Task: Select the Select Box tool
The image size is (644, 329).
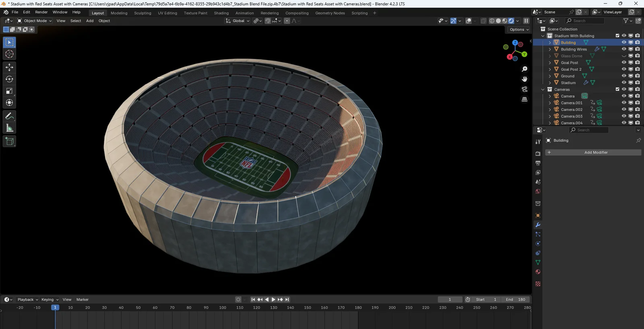Action: coord(9,42)
